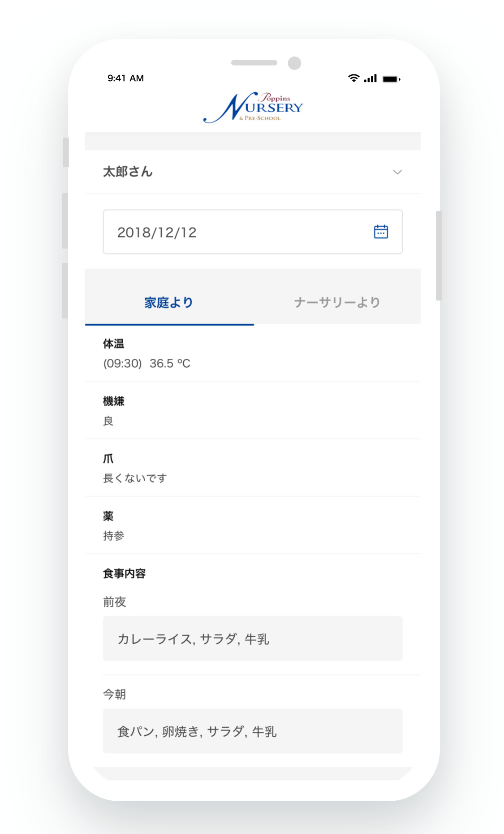Switch to the 家庭より tab
The width and height of the screenshot is (504, 834).
coord(169,302)
